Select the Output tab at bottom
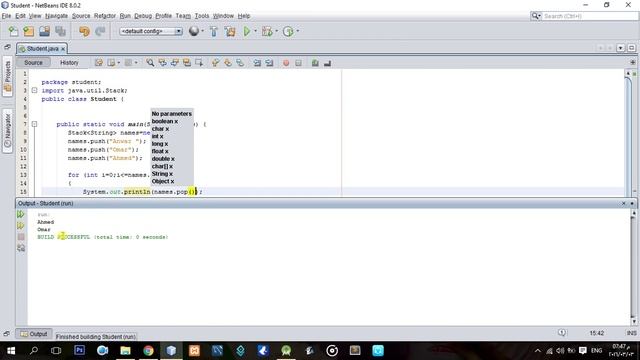The width and height of the screenshot is (640, 360). pos(34,334)
